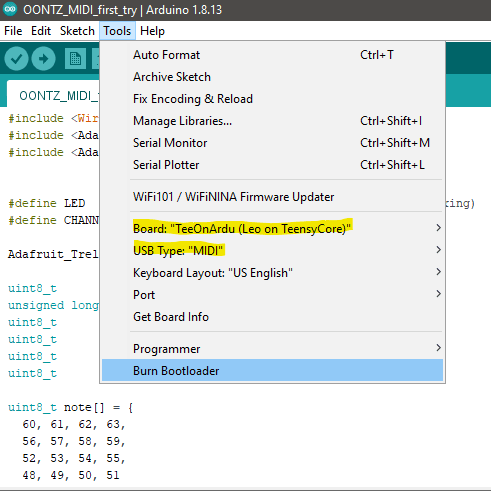Open the Serial Monitor
This screenshot has height=491, width=491.
272,143
